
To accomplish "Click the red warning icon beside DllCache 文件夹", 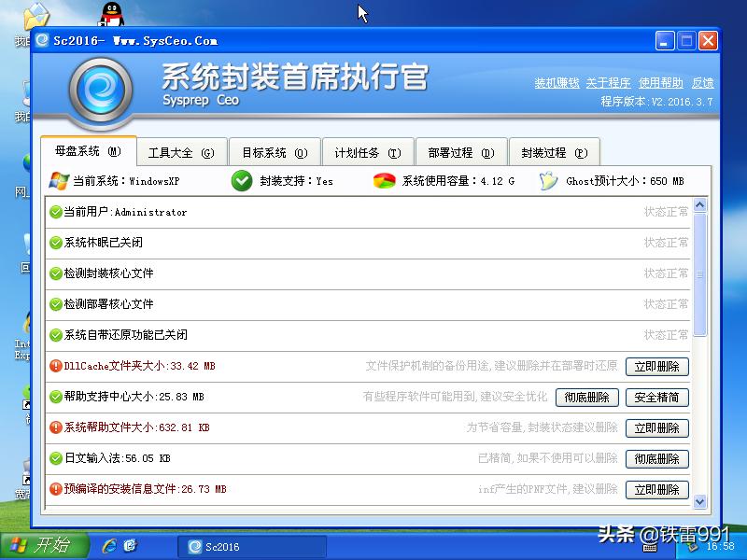I will click(x=54, y=365).
